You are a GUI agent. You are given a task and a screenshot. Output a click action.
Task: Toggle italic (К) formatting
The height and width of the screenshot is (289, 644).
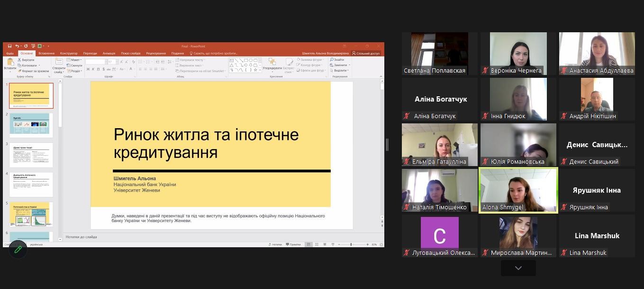coord(93,69)
